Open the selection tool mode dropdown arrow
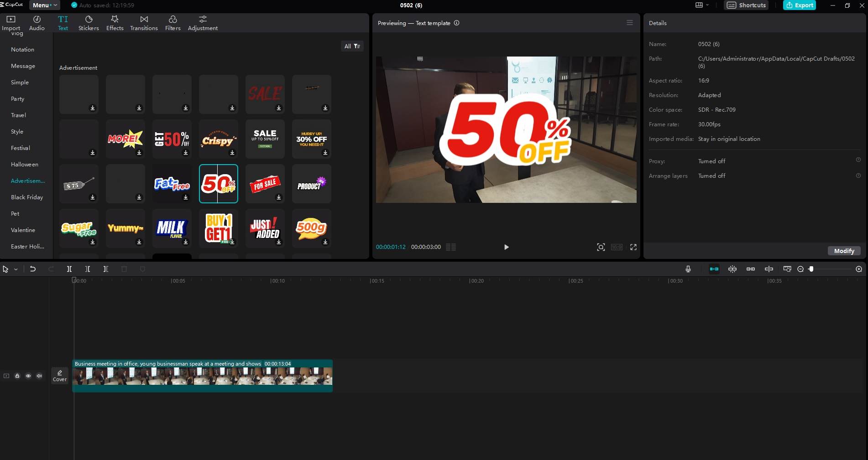Viewport: 868px width, 460px height. tap(16, 269)
